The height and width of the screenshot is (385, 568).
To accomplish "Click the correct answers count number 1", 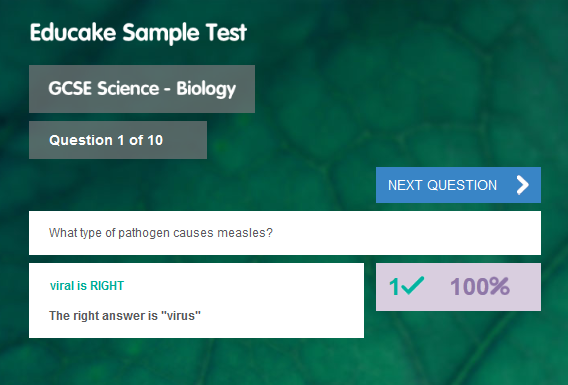I will coord(394,287).
